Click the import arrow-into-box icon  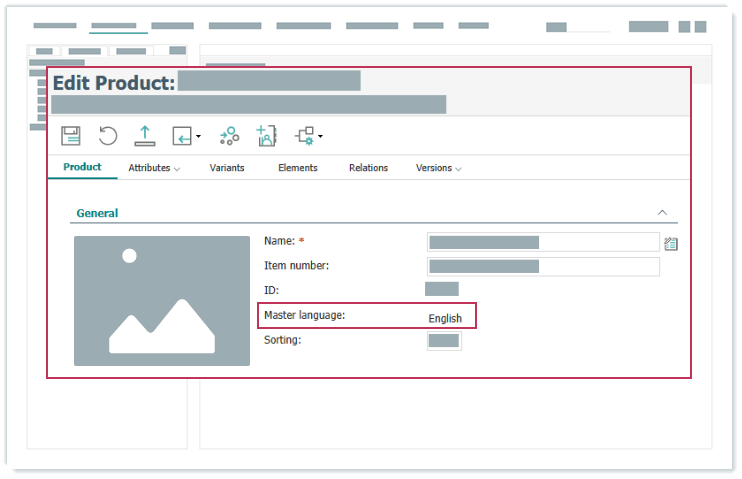click(181, 136)
